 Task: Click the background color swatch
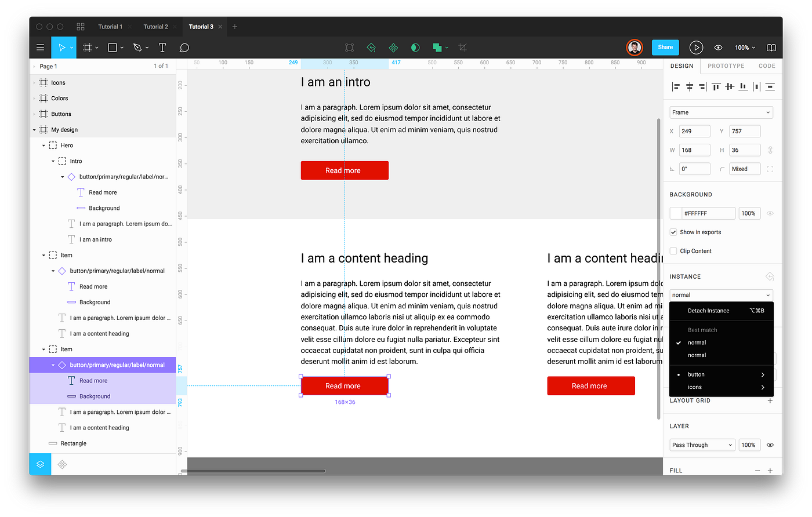point(676,213)
